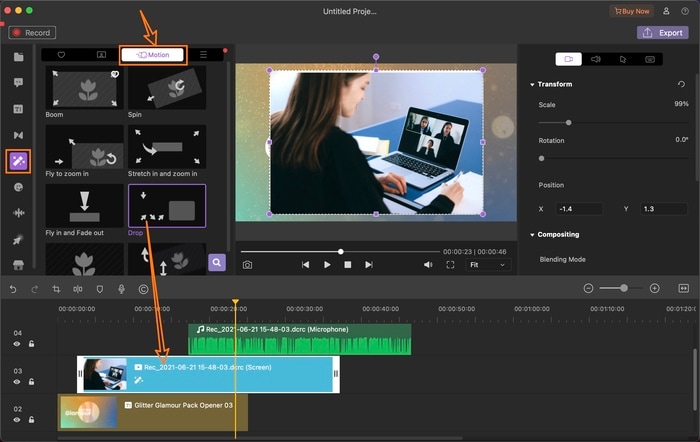Lock track 04 with padlock icon
The height and width of the screenshot is (442, 700).
[x=31, y=344]
